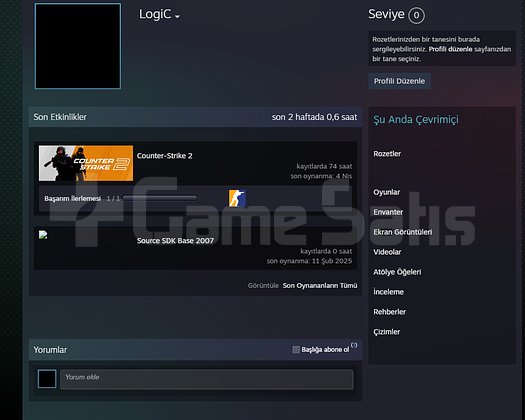
Task: Click the small avatar beside comment box
Action: click(x=47, y=379)
